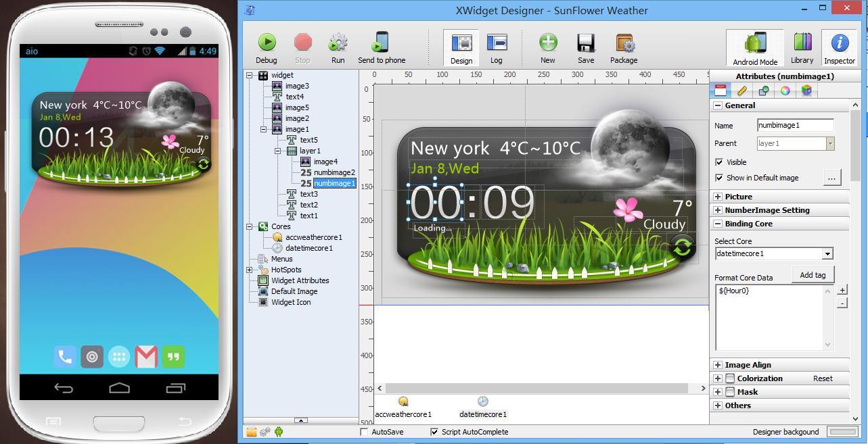Image resolution: width=868 pixels, height=444 pixels.
Task: Create a new widget with the New icon
Action: (547, 42)
